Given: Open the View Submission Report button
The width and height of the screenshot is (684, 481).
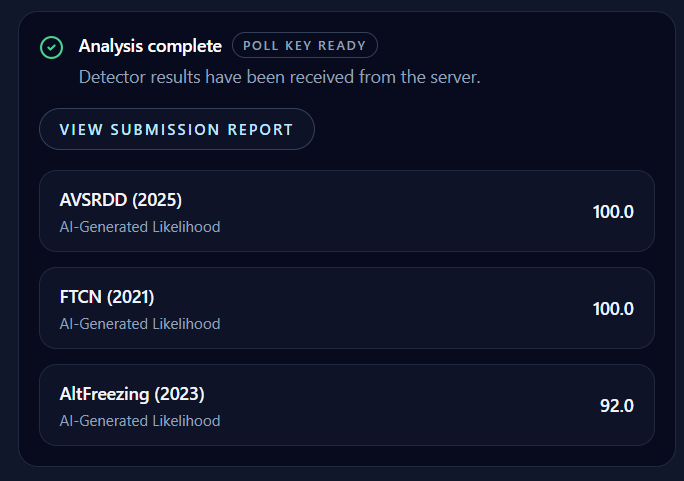Looking at the screenshot, I should [177, 129].
